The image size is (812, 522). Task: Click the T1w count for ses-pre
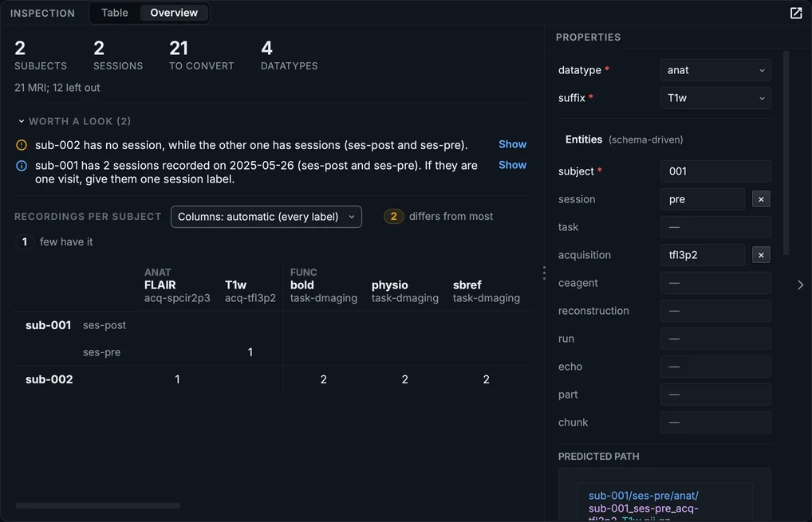pyautogui.click(x=250, y=352)
